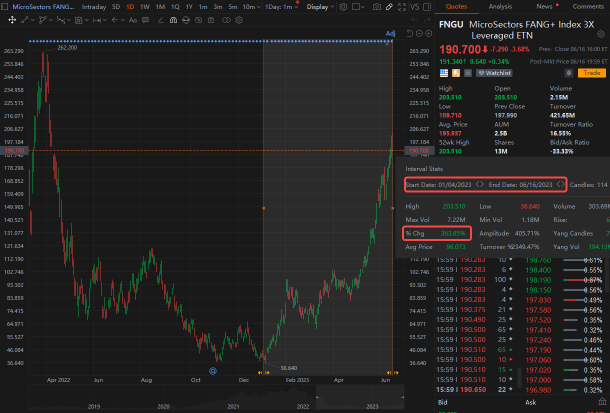The image size is (610, 413).
Task: Click the 2022 range in timeline navigator
Action: [303, 406]
